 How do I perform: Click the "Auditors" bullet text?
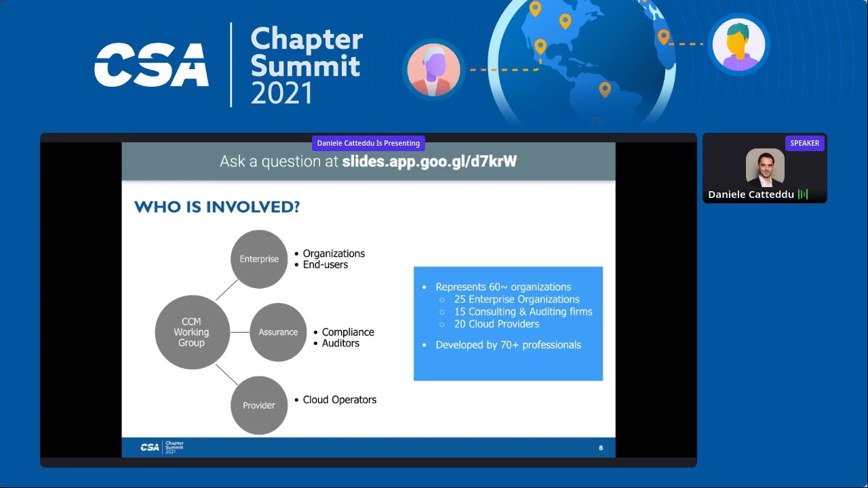340,343
